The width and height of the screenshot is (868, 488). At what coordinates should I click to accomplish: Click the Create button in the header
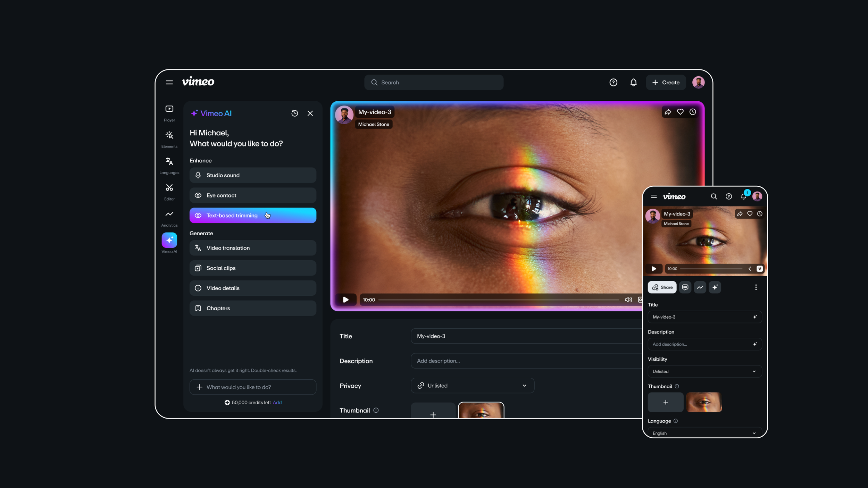coord(666,82)
